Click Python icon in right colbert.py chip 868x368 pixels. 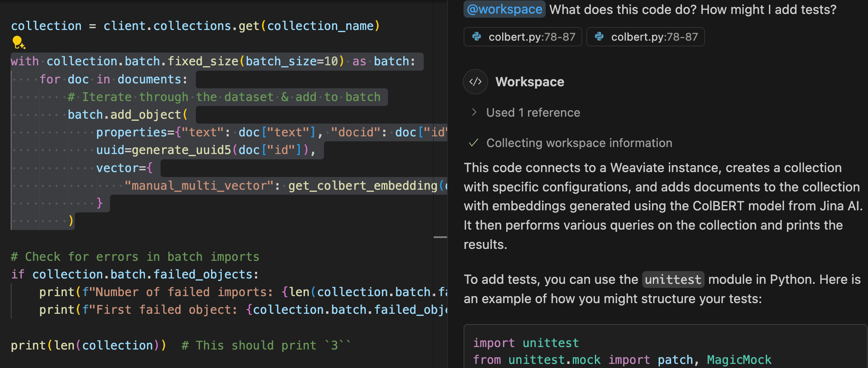coord(599,37)
